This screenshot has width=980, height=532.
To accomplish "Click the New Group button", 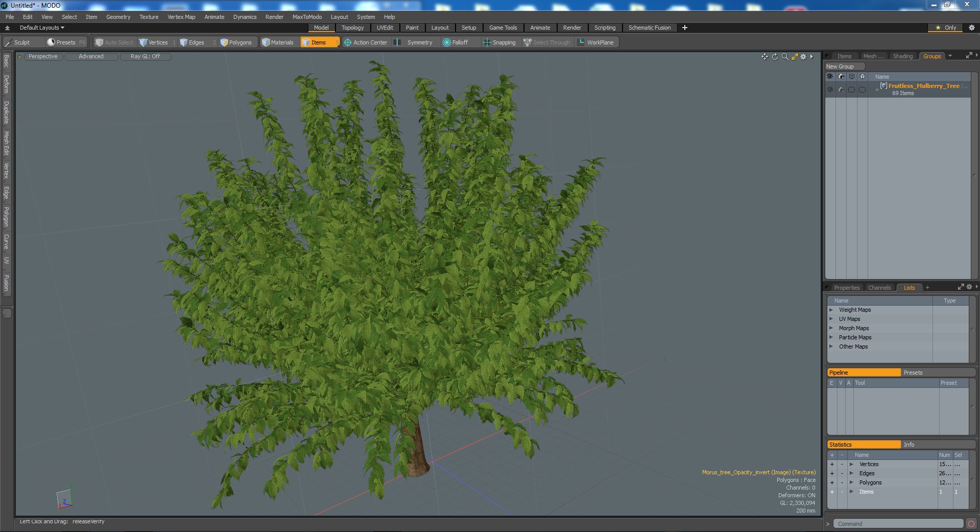I will point(844,66).
